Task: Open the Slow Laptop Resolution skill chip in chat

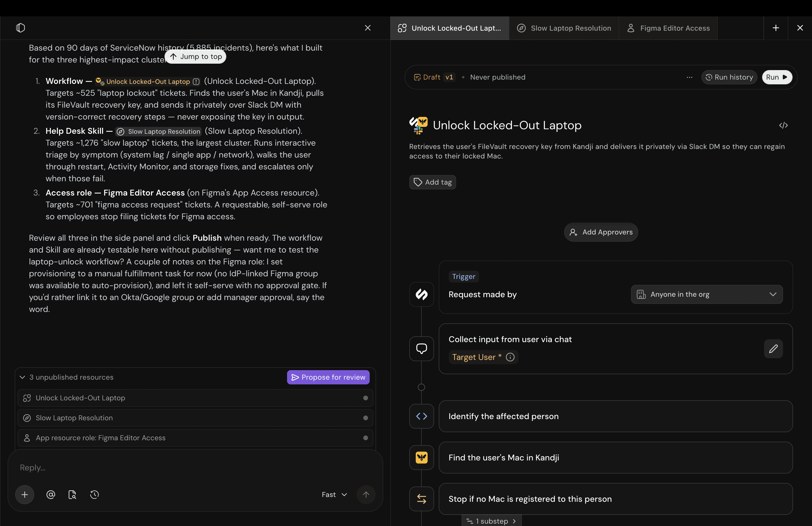Action: pos(159,131)
